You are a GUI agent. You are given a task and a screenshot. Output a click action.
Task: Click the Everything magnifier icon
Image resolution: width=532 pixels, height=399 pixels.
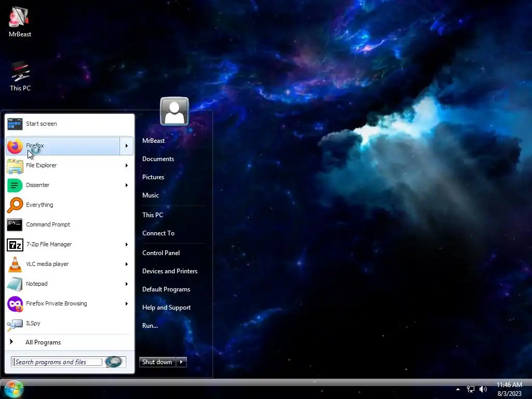[x=15, y=205]
